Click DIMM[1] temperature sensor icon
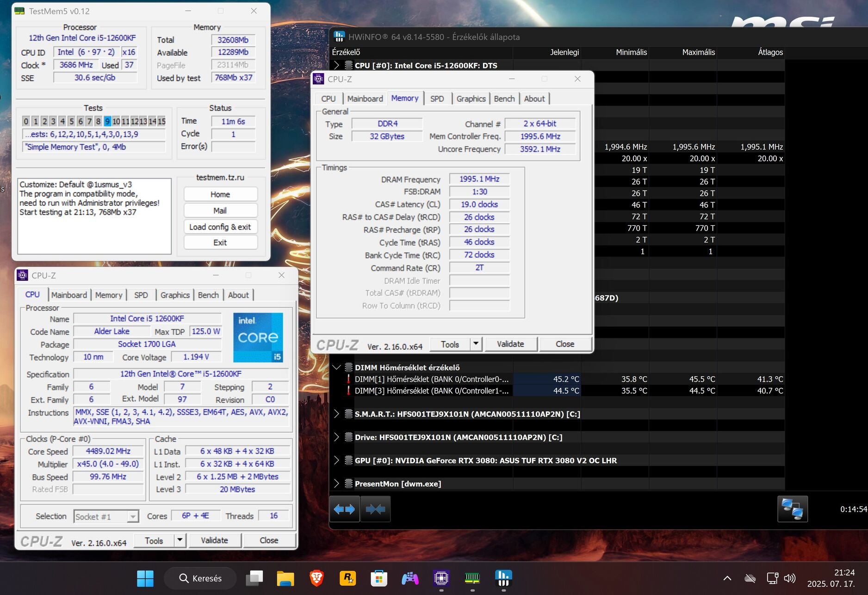The width and height of the screenshot is (868, 595). (348, 379)
